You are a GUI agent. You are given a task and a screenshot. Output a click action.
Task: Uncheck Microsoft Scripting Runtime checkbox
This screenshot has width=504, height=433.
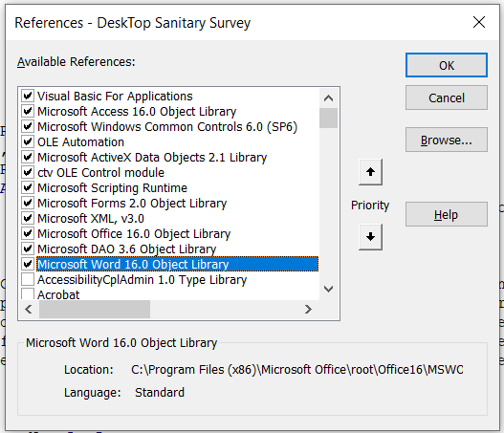click(28, 187)
